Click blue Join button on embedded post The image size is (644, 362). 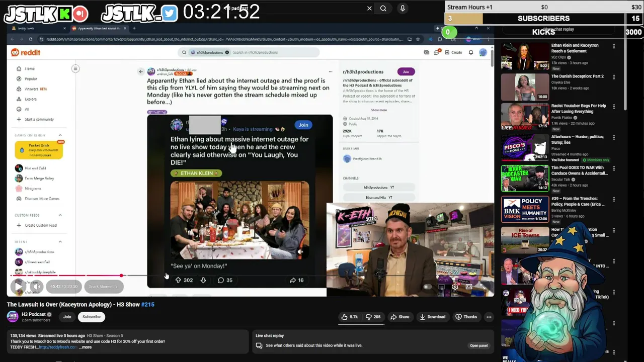303,125
